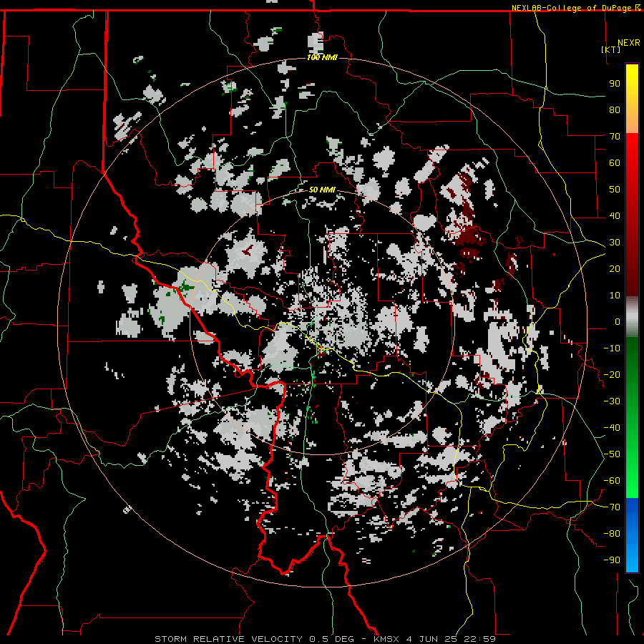Click the 22:59 time stamp in the caption
Image resolution: width=644 pixels, height=644 pixels.
tap(479, 639)
